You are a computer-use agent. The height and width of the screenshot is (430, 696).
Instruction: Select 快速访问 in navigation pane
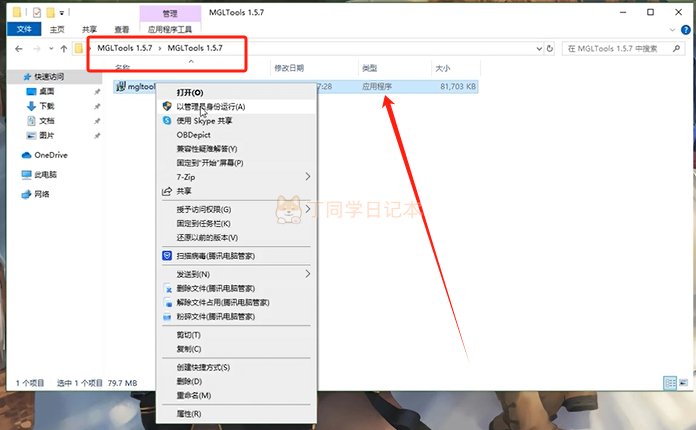pyautogui.click(x=49, y=77)
